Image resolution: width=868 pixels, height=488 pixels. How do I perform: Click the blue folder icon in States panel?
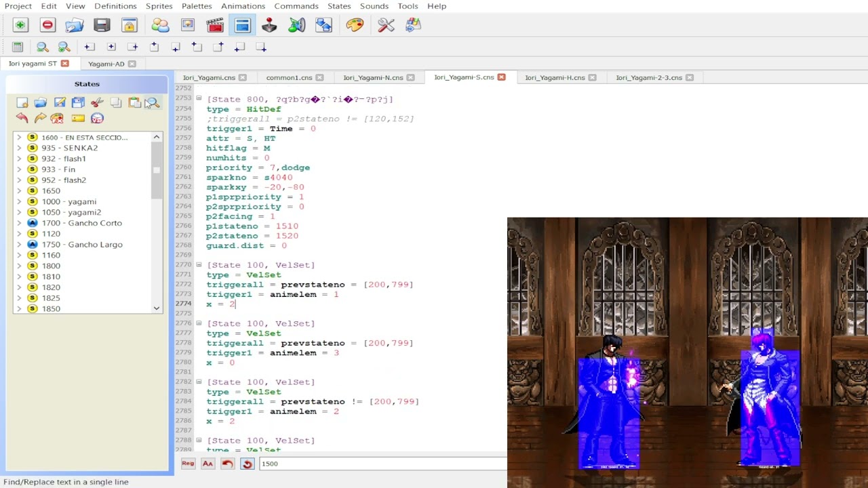point(41,102)
